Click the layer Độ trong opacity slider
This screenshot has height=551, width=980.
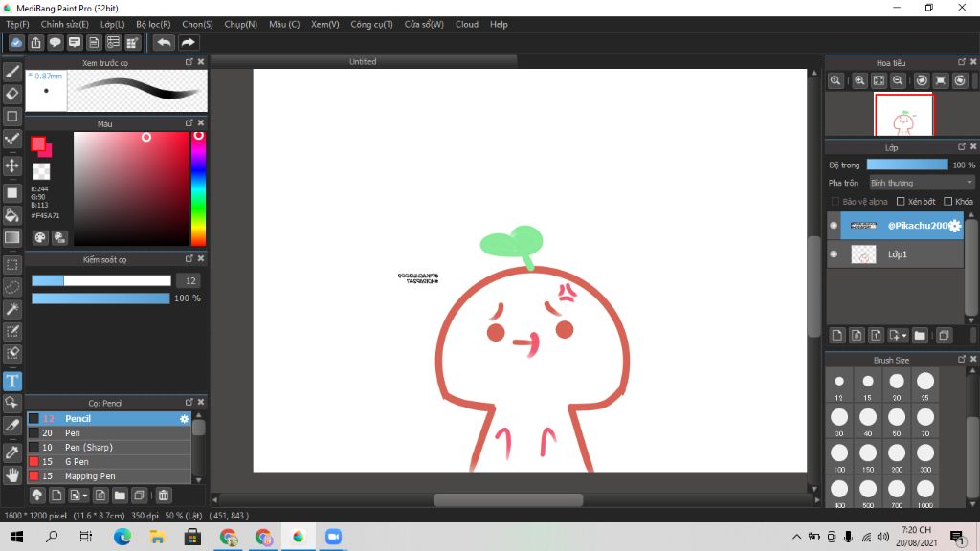907,165
